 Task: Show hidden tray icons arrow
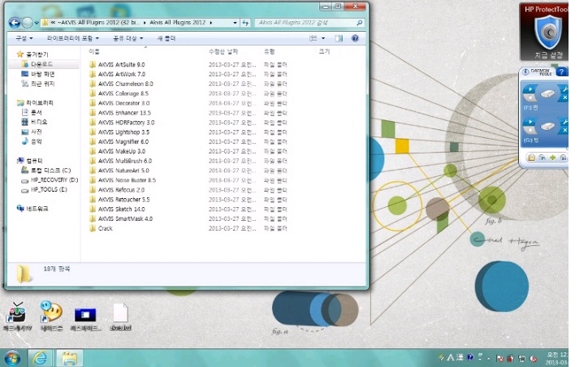click(x=488, y=358)
